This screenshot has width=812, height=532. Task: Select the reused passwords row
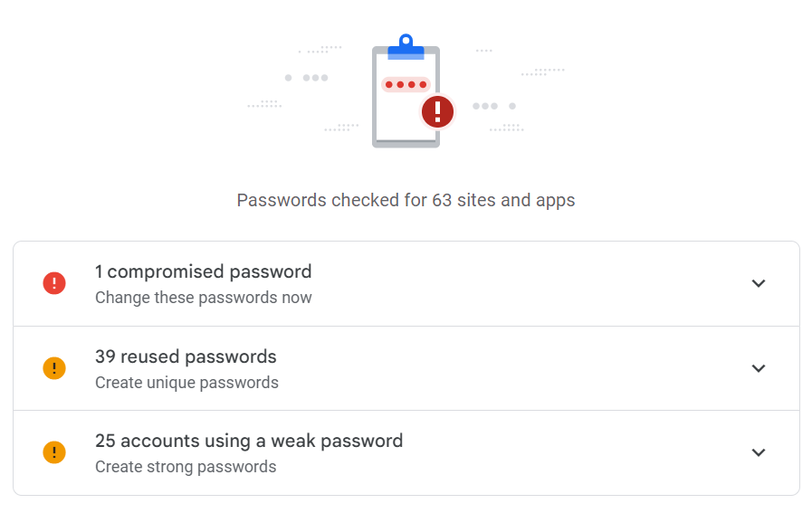406,368
